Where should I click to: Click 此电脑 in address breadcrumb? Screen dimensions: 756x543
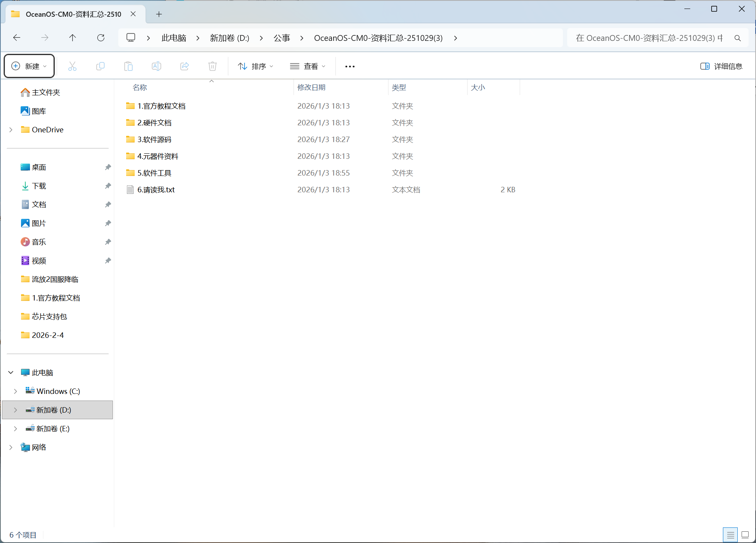174,38
